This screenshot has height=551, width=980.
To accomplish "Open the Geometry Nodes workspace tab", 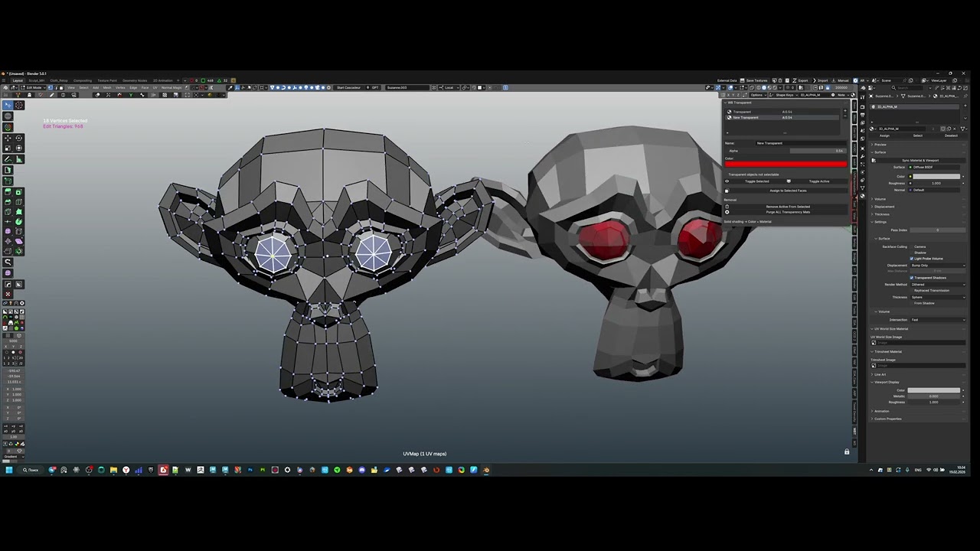I will point(135,80).
